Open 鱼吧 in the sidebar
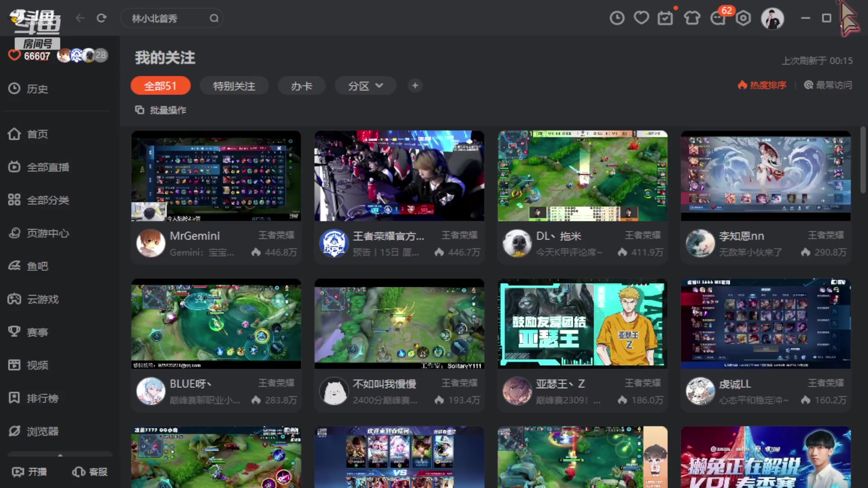This screenshot has height=488, width=868. point(28,266)
